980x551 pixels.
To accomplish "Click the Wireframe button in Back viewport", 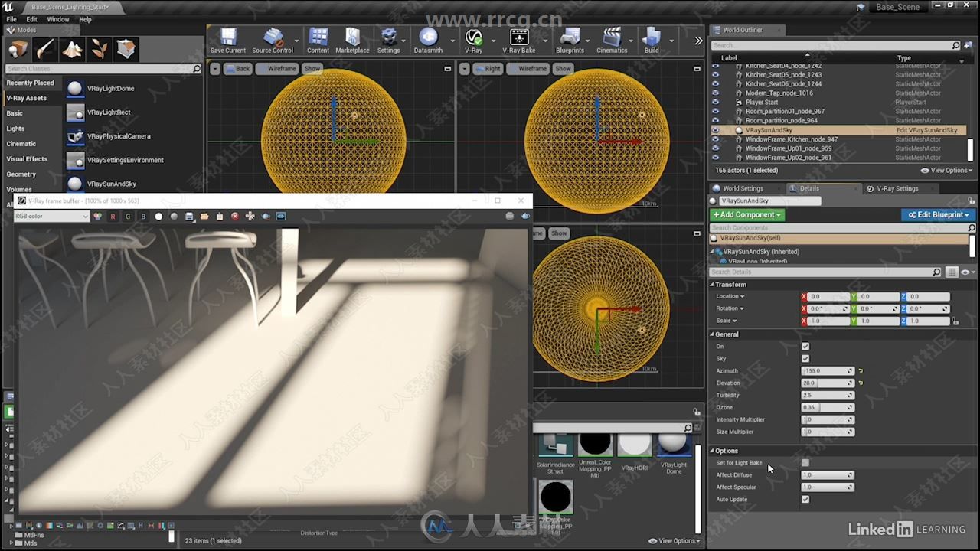I will [x=277, y=69].
